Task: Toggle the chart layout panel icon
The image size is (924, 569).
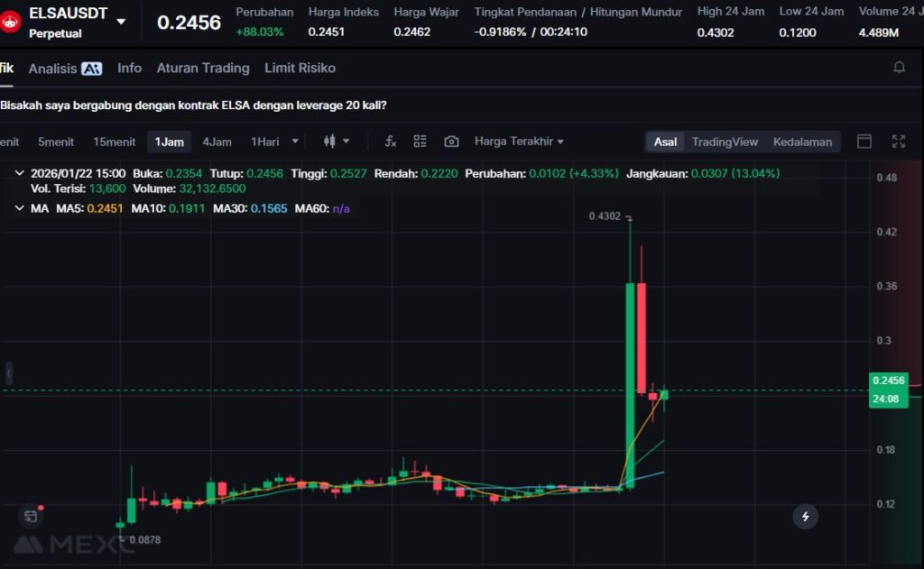Action: (x=864, y=142)
